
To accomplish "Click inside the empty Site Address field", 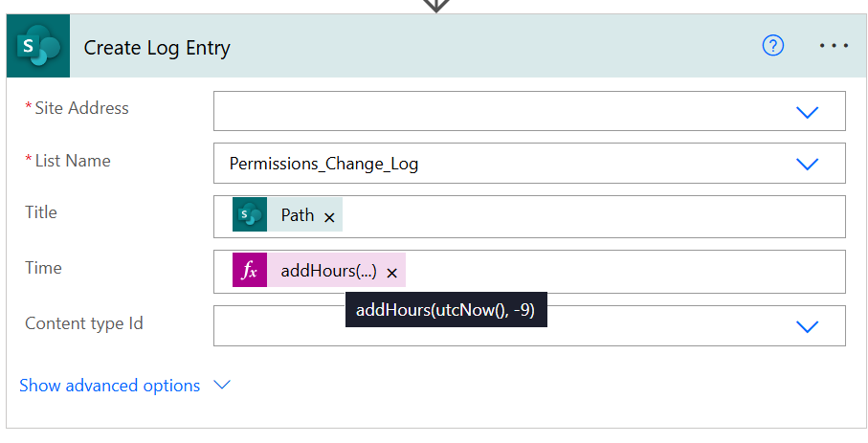I will [x=498, y=111].
